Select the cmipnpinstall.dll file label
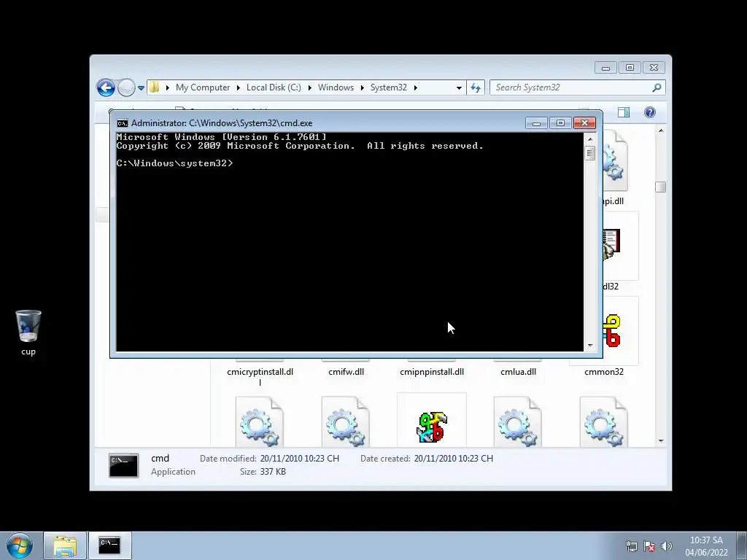The image size is (747, 560). 432,372
